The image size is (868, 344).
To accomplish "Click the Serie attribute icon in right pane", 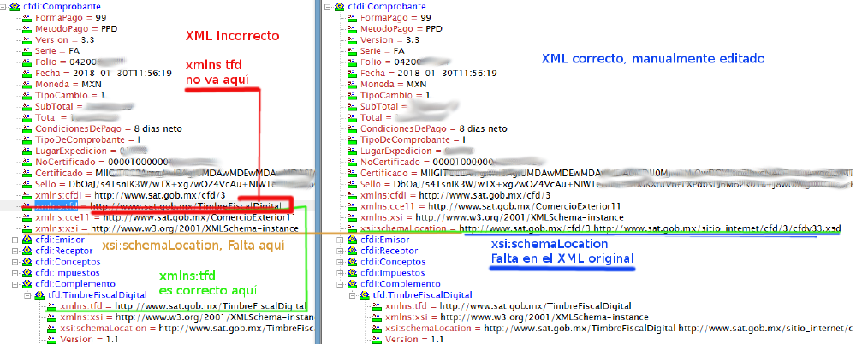I will [352, 51].
